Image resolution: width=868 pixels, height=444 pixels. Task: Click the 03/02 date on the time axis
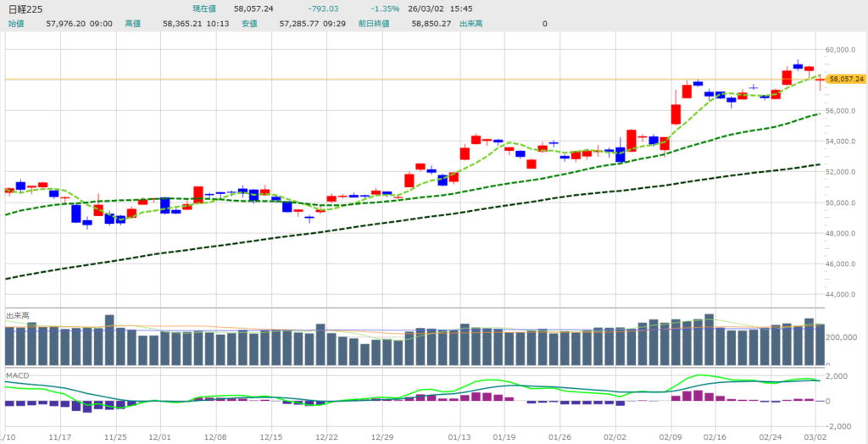pyautogui.click(x=815, y=438)
